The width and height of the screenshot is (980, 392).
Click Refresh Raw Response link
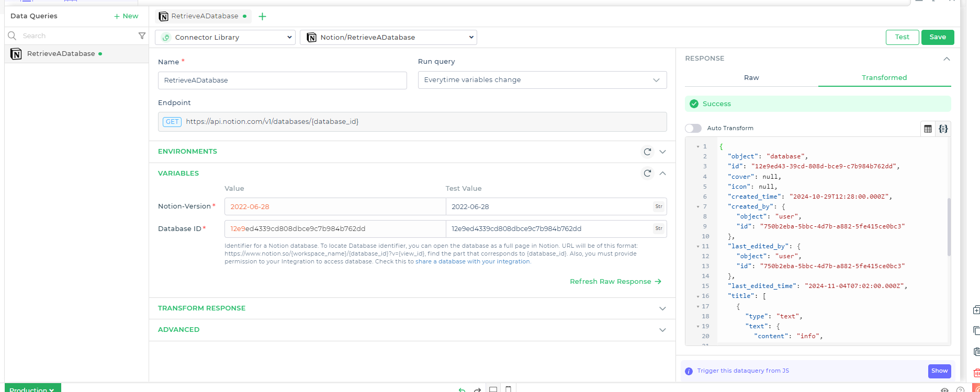coord(616,282)
